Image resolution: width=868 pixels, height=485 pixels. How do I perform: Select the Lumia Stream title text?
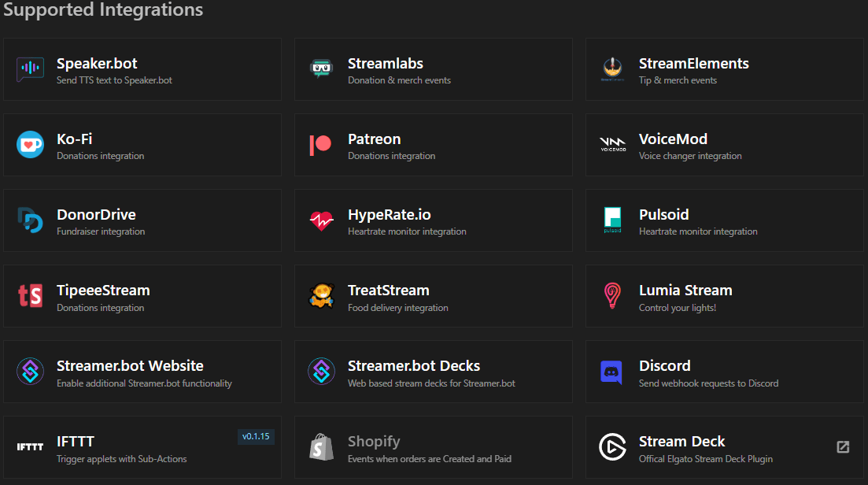(x=685, y=290)
